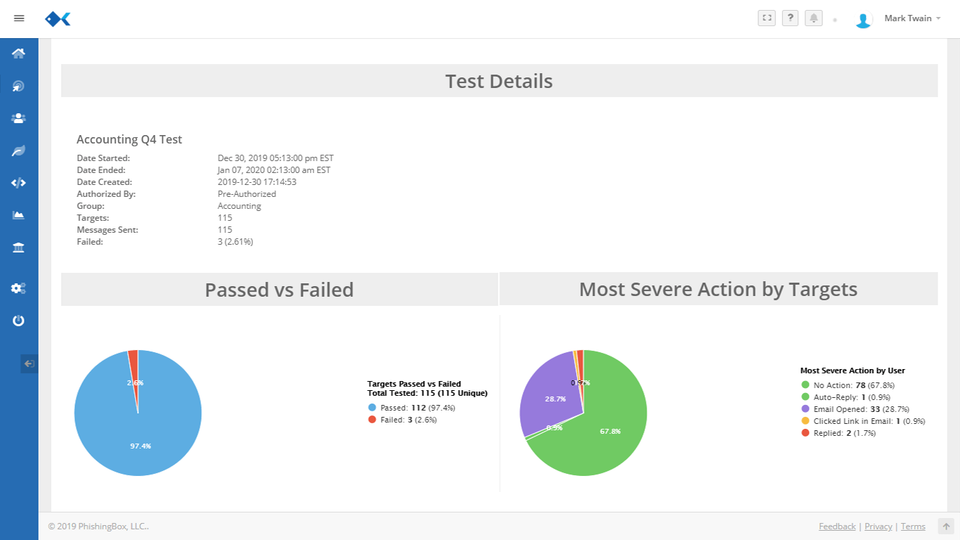Open the leaf icon in sidebar

pos(18,151)
